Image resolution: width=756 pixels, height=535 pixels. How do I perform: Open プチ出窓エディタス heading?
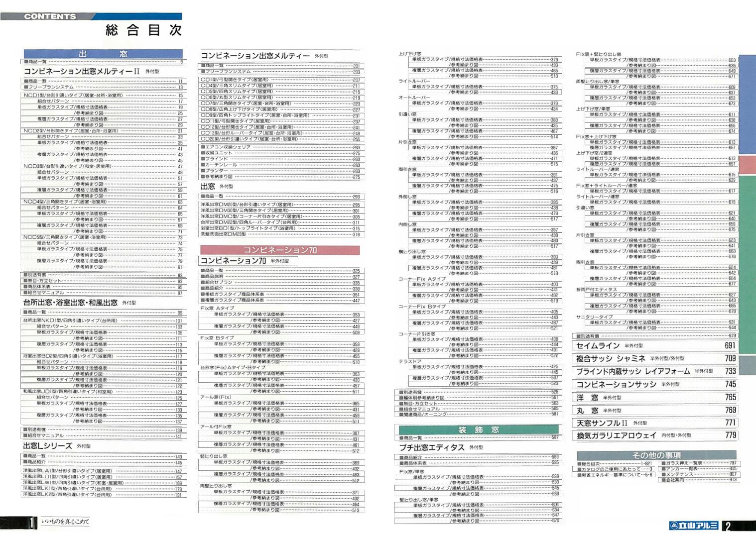(432, 447)
